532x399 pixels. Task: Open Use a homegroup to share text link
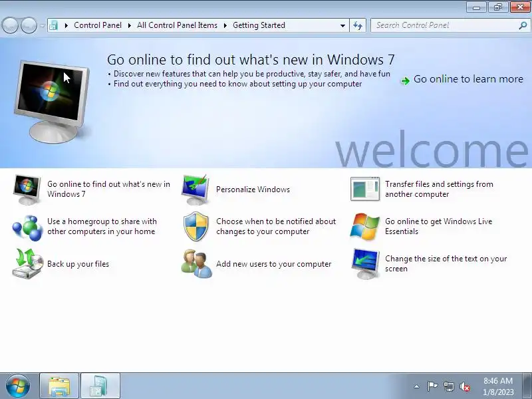[x=102, y=226]
